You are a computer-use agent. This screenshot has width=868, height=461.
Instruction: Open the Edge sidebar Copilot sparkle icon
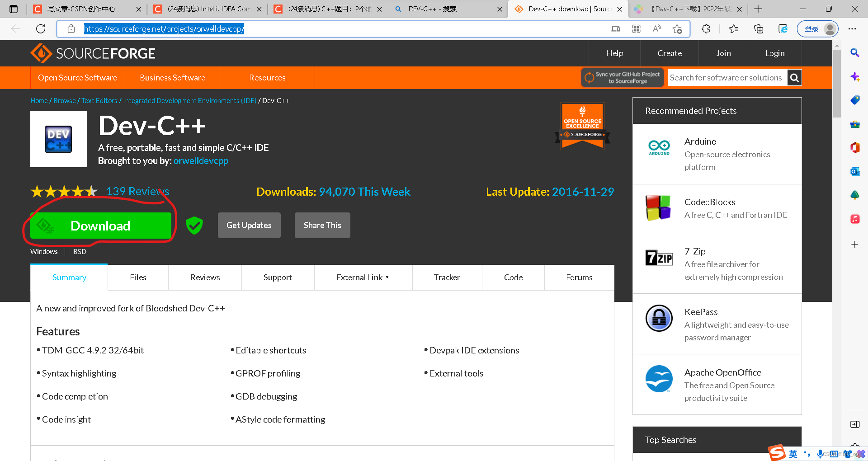[854, 76]
